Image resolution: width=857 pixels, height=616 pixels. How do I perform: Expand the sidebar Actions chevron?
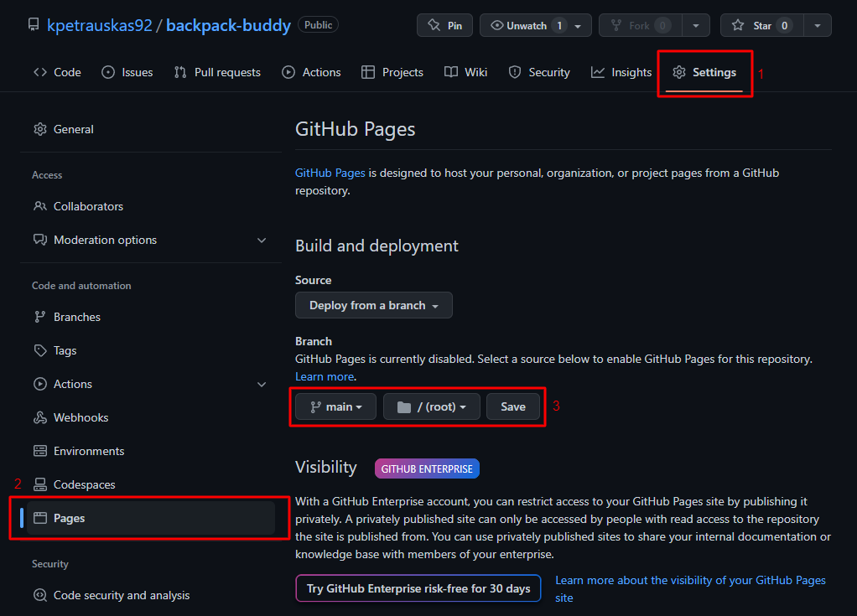[x=262, y=385]
